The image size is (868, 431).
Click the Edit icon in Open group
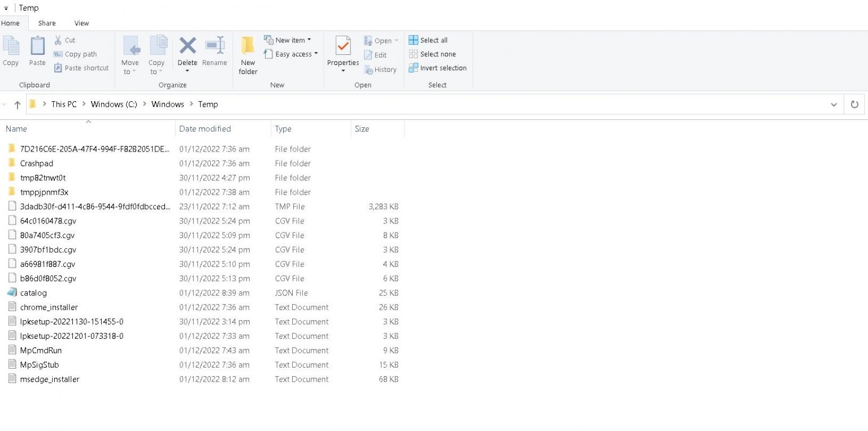[368, 55]
